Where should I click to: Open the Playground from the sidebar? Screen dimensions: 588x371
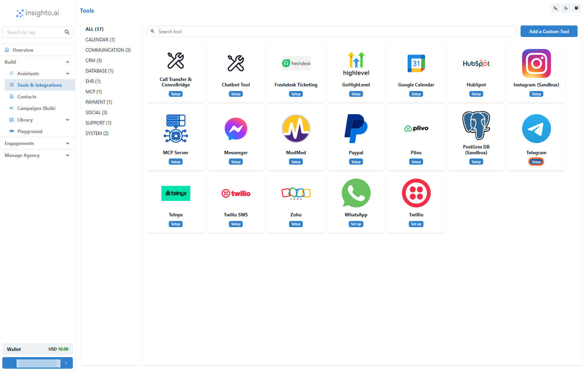29,131
